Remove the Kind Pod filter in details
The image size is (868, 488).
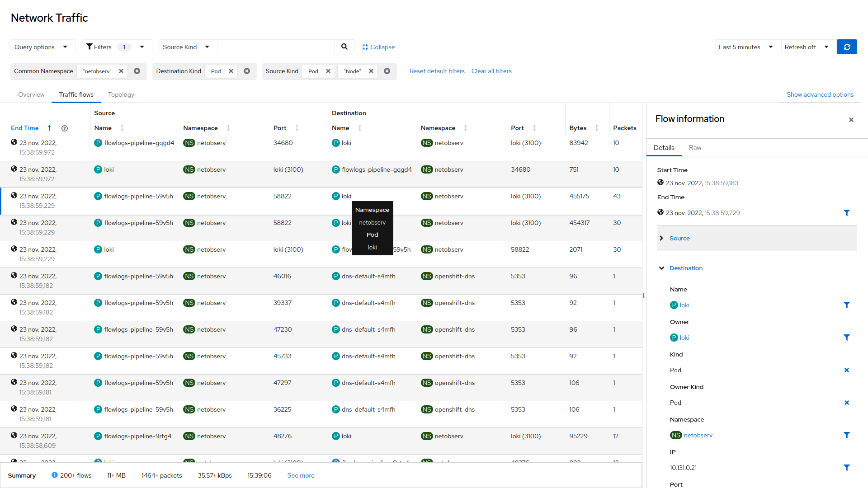click(846, 370)
